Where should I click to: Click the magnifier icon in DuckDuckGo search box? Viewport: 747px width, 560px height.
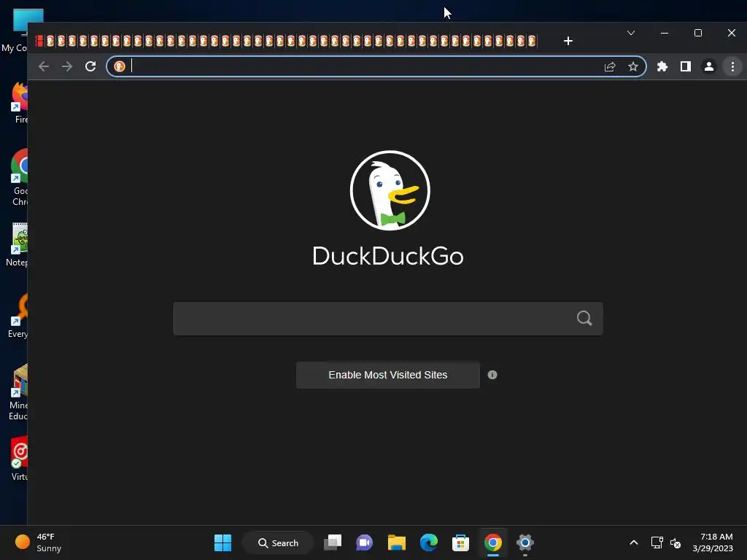[x=584, y=318]
